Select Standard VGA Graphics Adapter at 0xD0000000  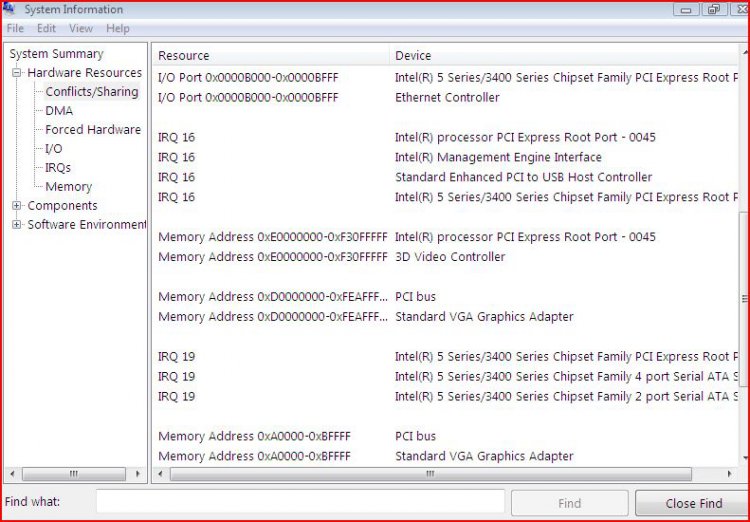tap(447, 317)
